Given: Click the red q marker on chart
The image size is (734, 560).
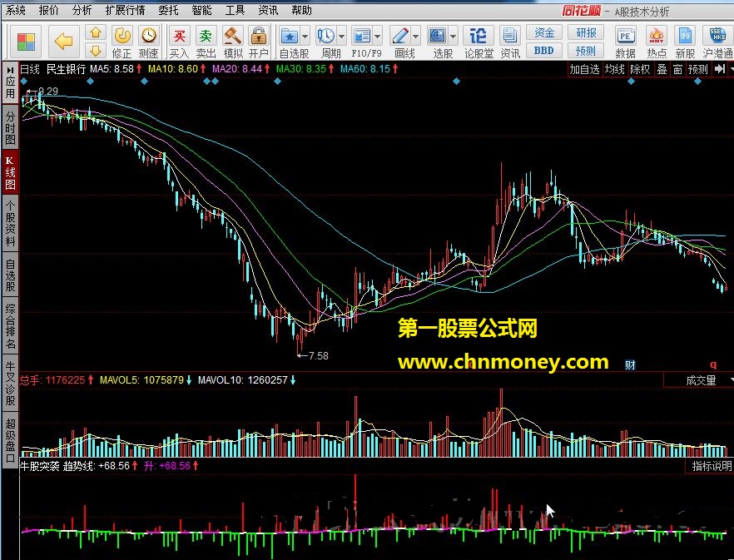Looking at the screenshot, I should (x=713, y=364).
